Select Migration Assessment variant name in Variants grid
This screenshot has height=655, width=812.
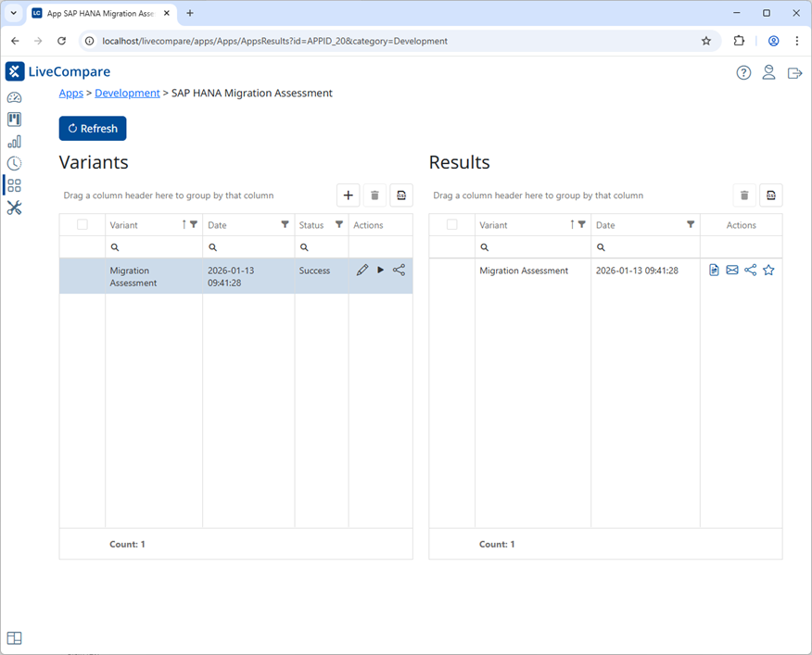click(133, 276)
